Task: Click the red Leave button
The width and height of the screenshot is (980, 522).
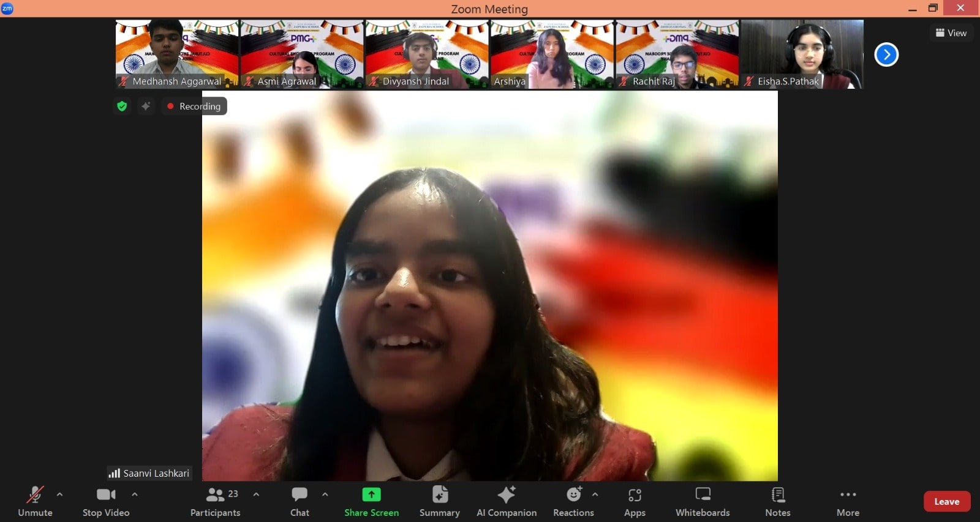Action: coord(946,501)
